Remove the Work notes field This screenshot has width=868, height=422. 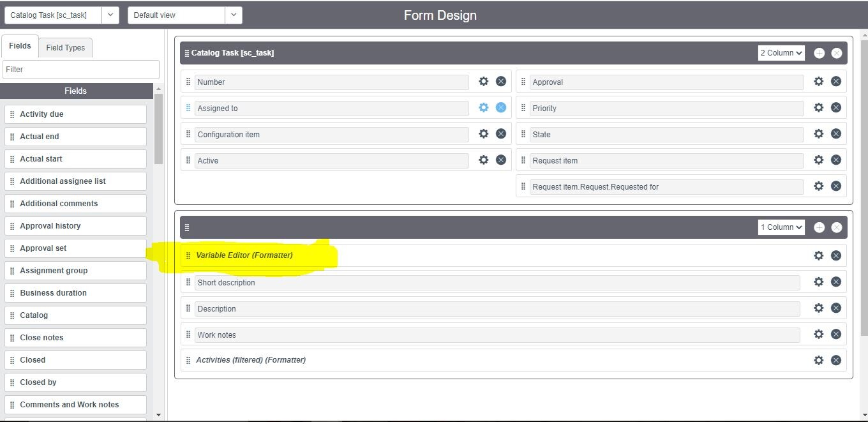(x=836, y=334)
